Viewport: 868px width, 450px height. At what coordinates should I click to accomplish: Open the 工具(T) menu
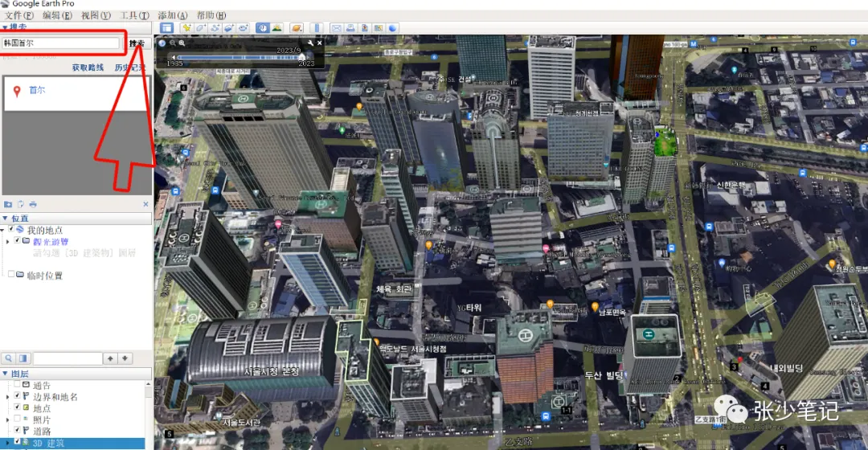pyautogui.click(x=134, y=15)
